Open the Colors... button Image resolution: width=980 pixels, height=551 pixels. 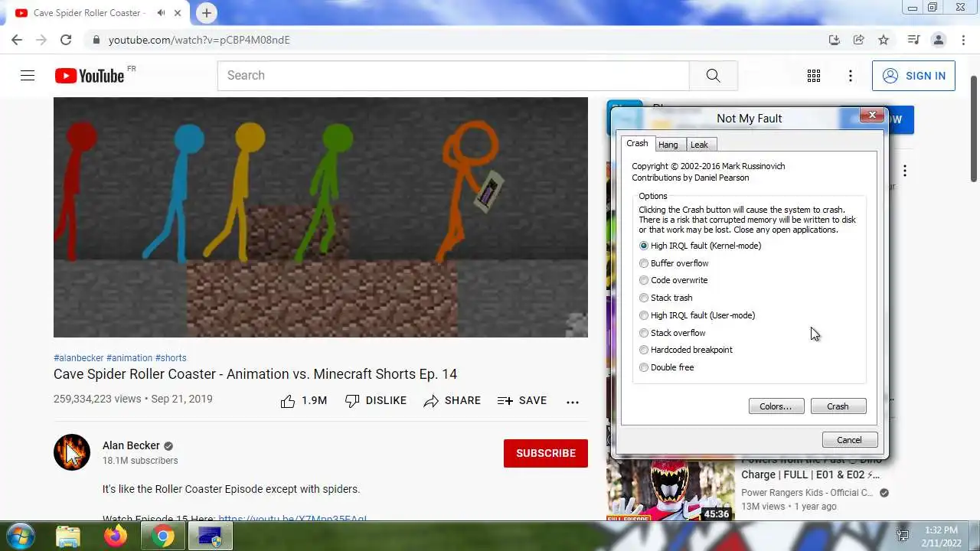776,406
